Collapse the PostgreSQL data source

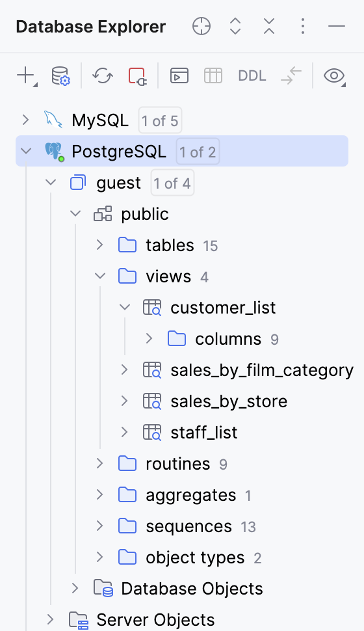pyautogui.click(x=26, y=152)
